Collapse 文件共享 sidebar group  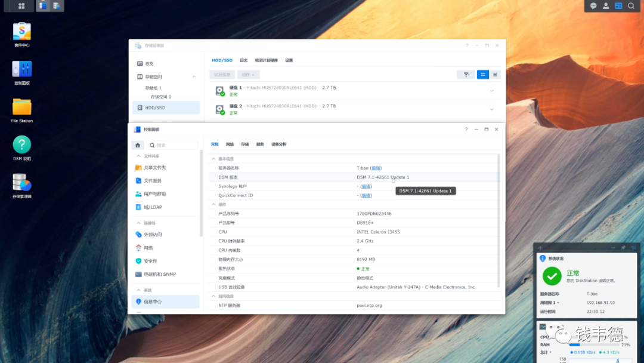(138, 156)
